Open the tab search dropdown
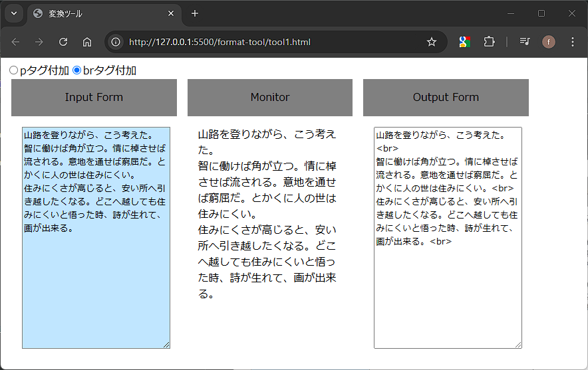This screenshot has height=370, width=588. point(14,13)
